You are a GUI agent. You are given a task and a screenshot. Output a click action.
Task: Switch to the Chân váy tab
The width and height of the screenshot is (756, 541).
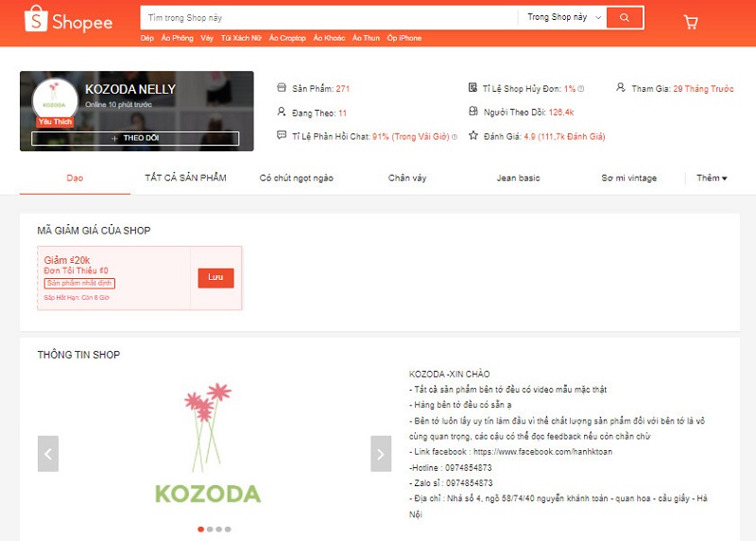point(407,178)
